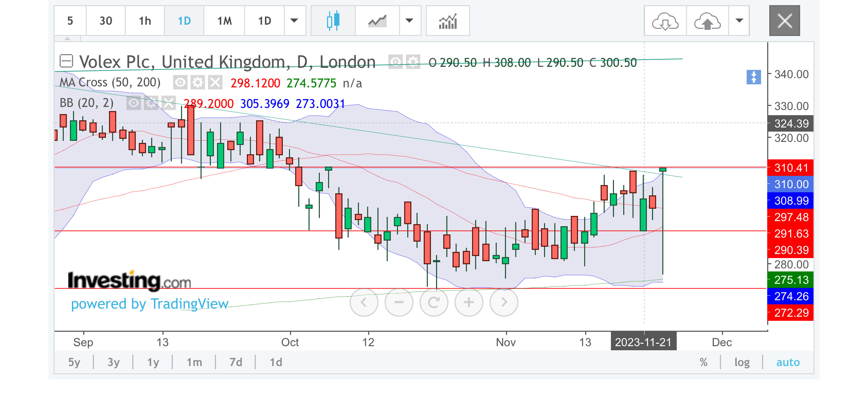
Task: Expand the time interval dropdown arrow
Action: [294, 21]
